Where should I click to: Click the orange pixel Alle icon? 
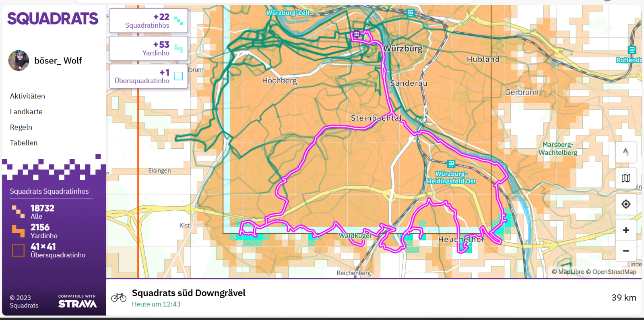[18, 211]
